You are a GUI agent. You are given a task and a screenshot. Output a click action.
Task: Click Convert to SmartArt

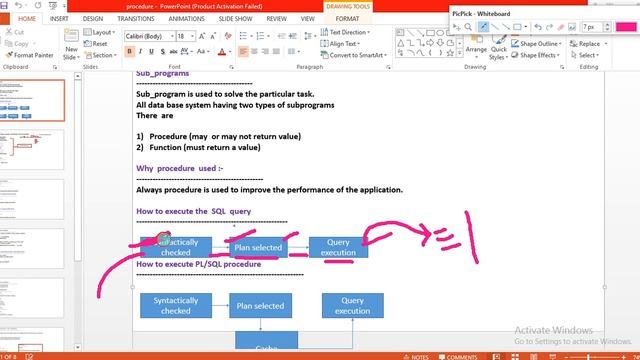(354, 55)
